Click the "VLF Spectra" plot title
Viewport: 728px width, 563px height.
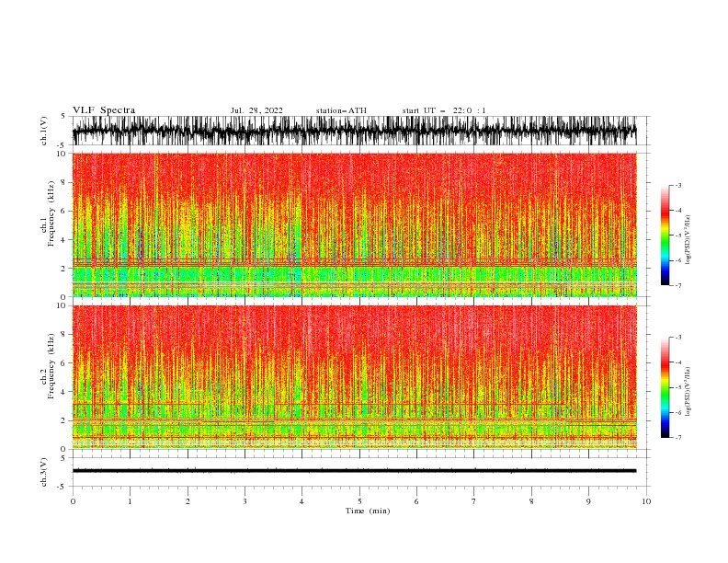(104, 110)
